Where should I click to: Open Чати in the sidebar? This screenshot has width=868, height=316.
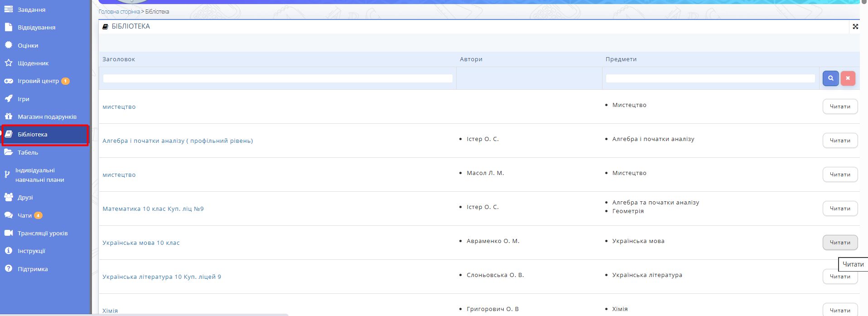tap(25, 216)
